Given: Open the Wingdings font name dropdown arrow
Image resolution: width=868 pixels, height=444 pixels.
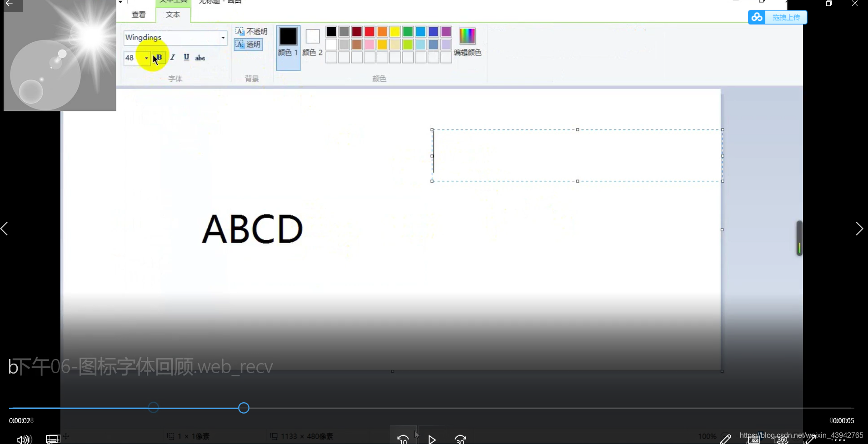Looking at the screenshot, I should point(223,38).
